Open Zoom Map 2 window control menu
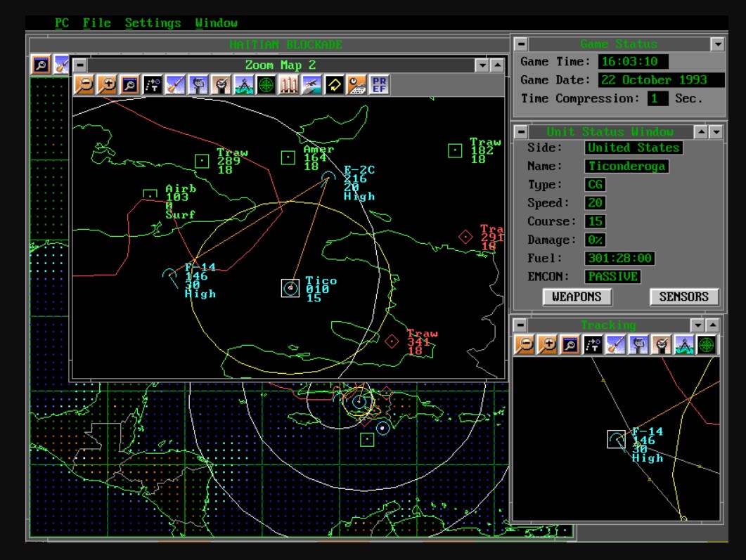 pyautogui.click(x=80, y=65)
